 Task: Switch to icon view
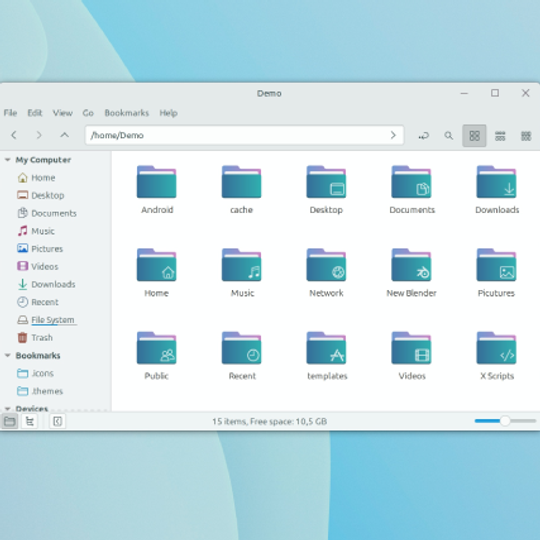[474, 136]
